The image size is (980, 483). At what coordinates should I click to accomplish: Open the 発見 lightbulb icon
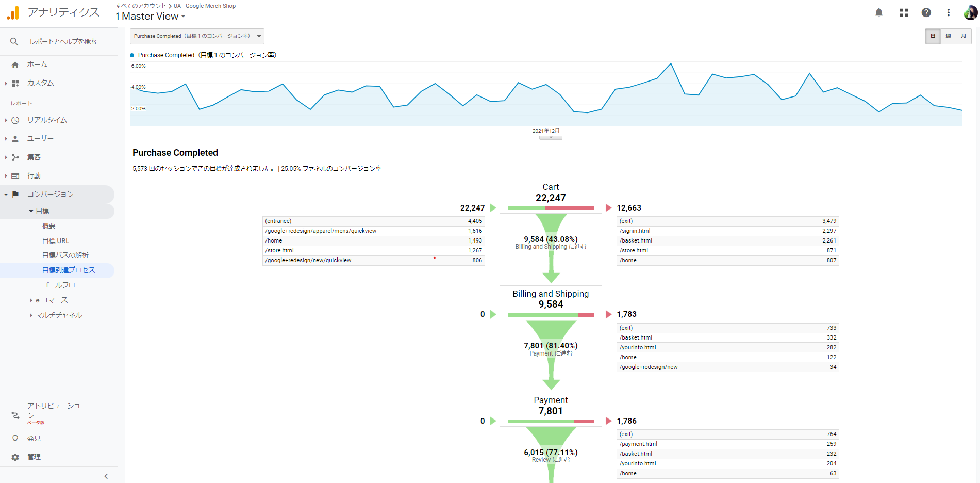15,439
